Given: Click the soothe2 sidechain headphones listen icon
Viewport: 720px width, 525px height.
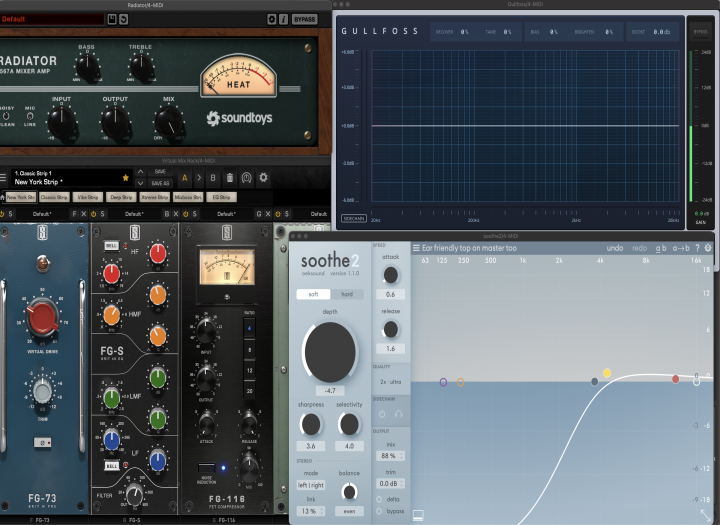Looking at the screenshot, I should pyautogui.click(x=399, y=414).
